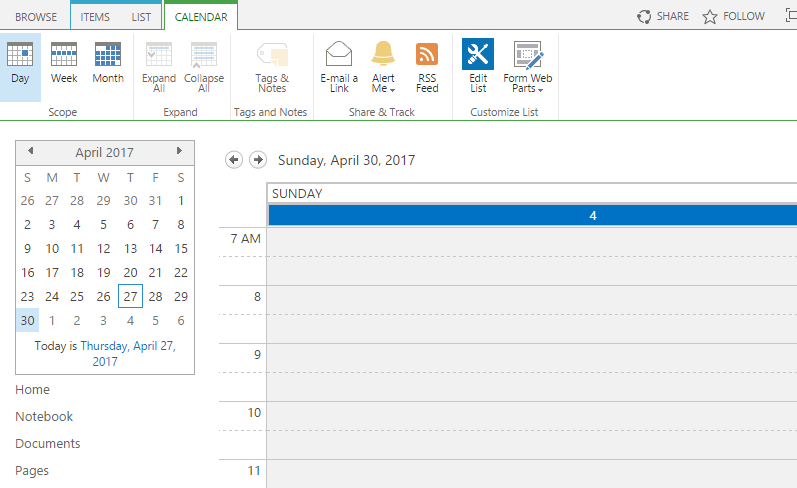Click Expand All in ribbon
Image resolution: width=797 pixels, height=488 pixels.
click(159, 66)
